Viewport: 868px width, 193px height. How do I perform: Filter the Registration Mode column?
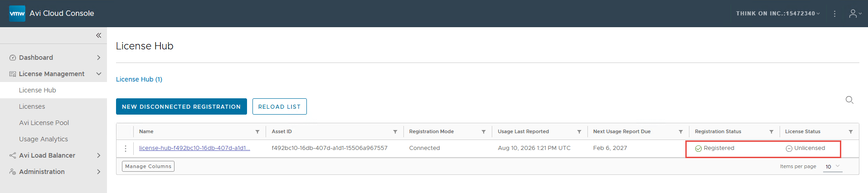tap(484, 132)
